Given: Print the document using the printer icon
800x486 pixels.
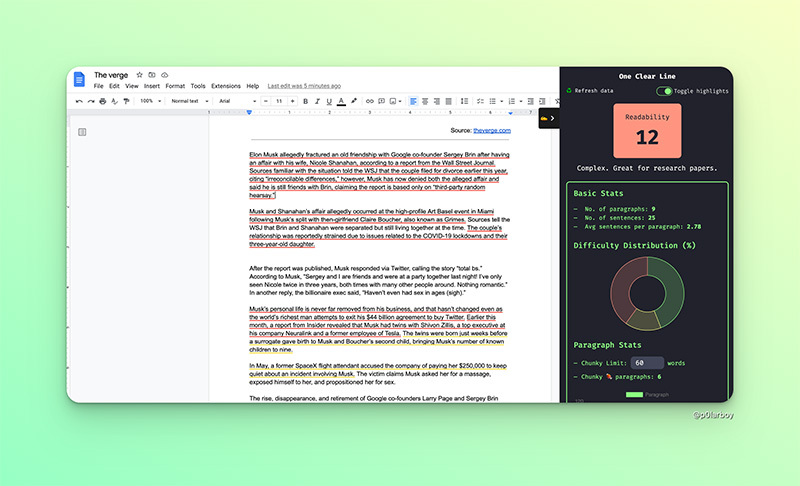Looking at the screenshot, I should (x=103, y=101).
